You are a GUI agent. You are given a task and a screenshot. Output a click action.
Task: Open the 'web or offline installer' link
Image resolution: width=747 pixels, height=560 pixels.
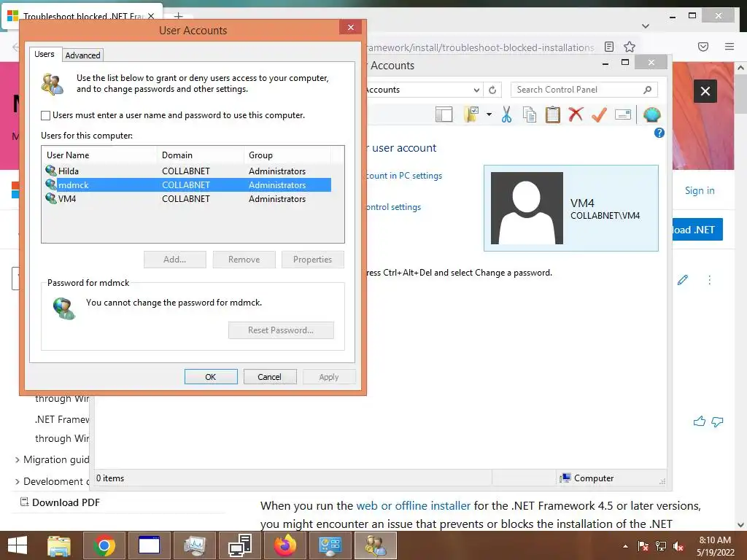413,506
